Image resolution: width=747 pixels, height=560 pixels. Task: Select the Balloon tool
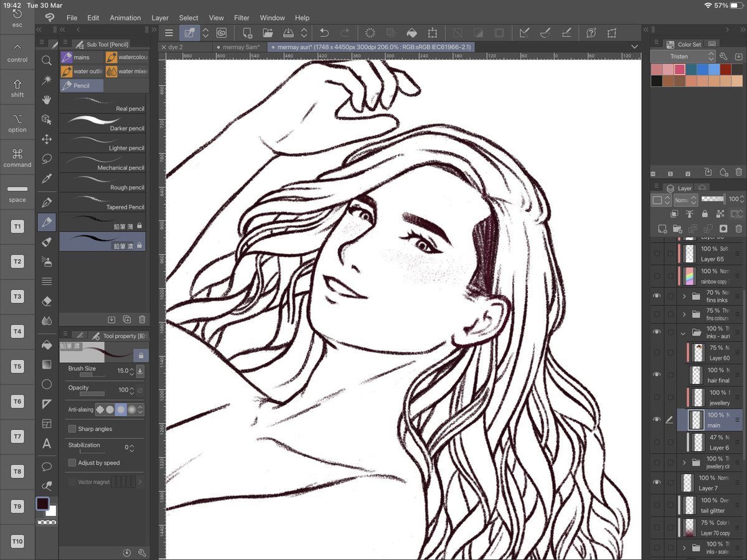tap(47, 466)
